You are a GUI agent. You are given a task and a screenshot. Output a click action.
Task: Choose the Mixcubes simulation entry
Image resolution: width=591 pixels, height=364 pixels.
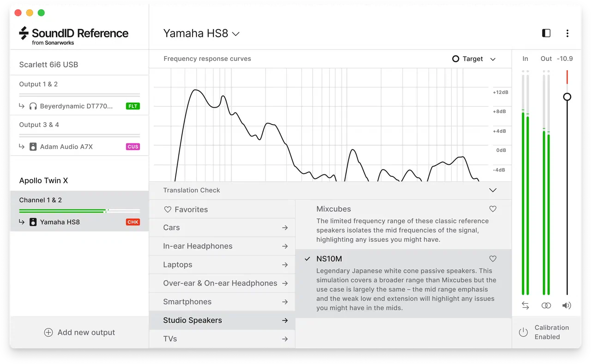(x=404, y=225)
